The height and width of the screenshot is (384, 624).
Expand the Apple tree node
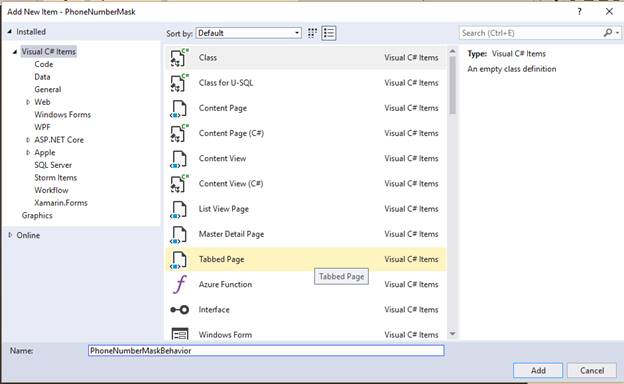click(27, 152)
